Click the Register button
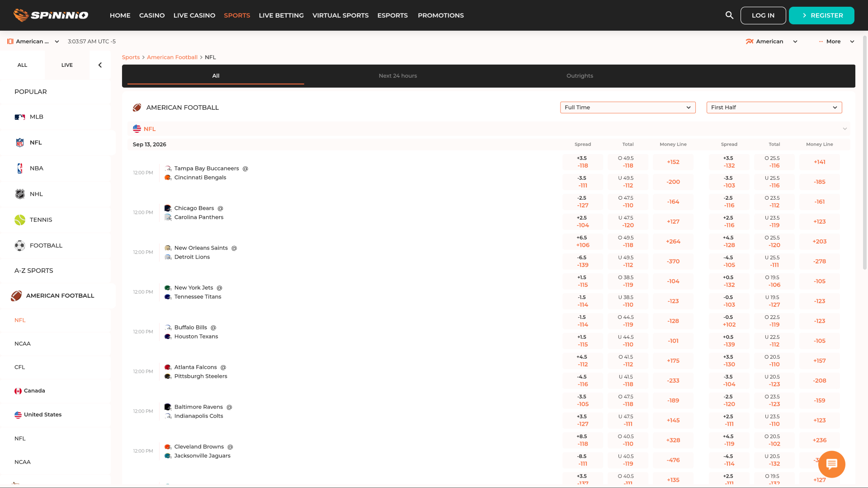The height and width of the screenshot is (488, 868). (x=821, y=15)
